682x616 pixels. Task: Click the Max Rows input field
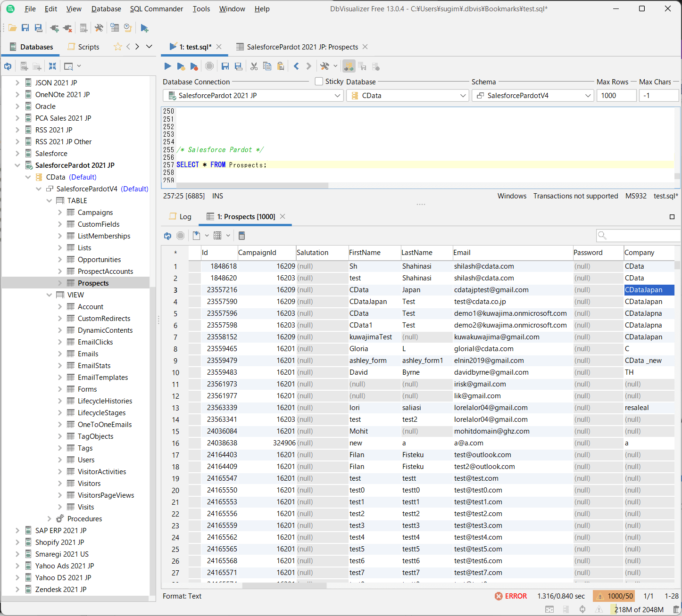click(x=616, y=96)
